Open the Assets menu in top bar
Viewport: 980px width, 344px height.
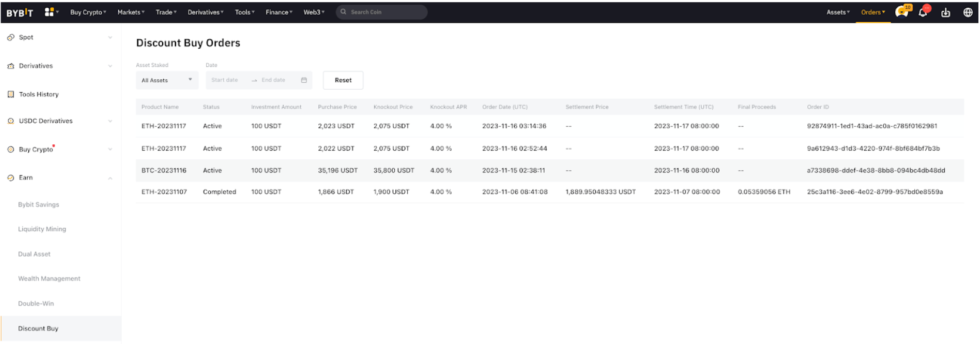pos(838,12)
